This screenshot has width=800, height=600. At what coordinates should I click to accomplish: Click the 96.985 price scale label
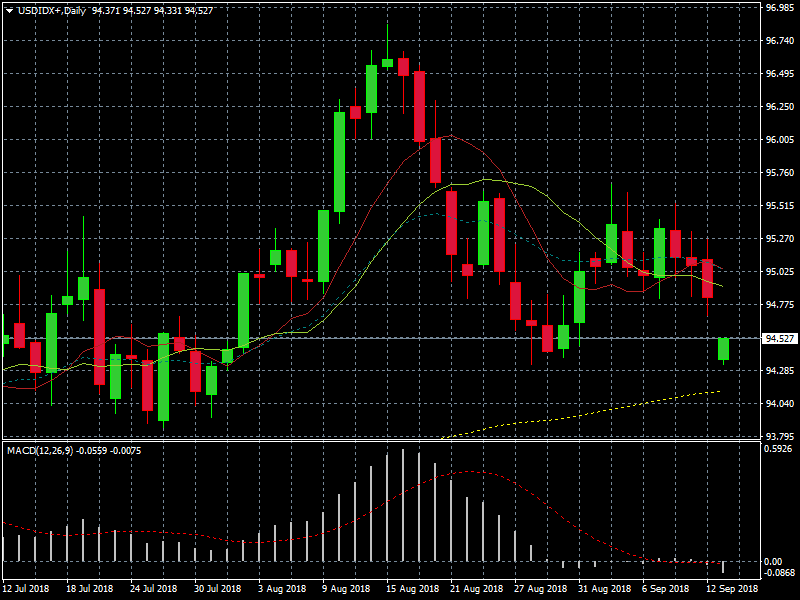pos(779,7)
